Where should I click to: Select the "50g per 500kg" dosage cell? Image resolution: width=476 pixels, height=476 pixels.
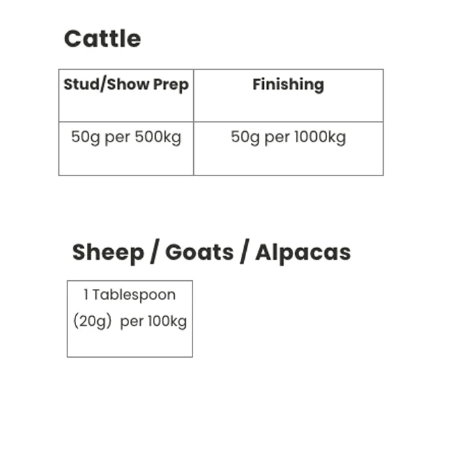(x=126, y=137)
